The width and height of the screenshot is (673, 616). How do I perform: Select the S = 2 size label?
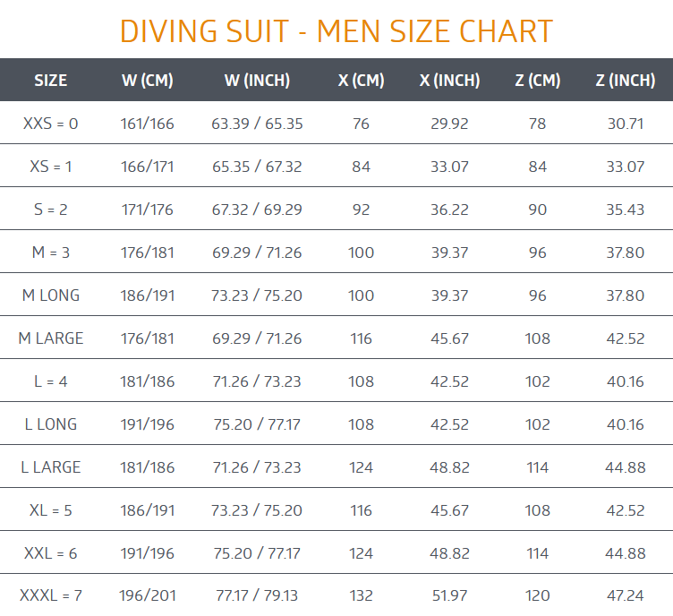coord(51,210)
